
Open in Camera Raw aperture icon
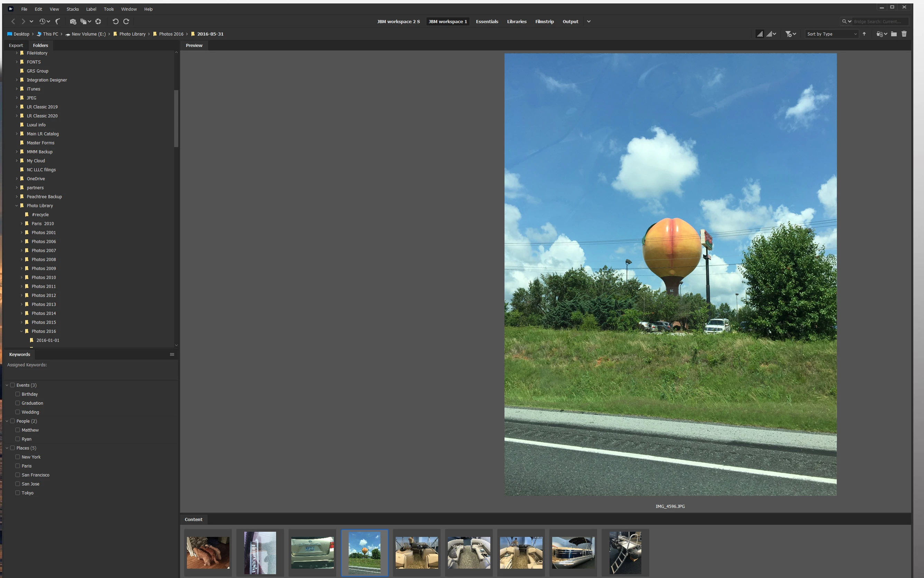point(98,21)
